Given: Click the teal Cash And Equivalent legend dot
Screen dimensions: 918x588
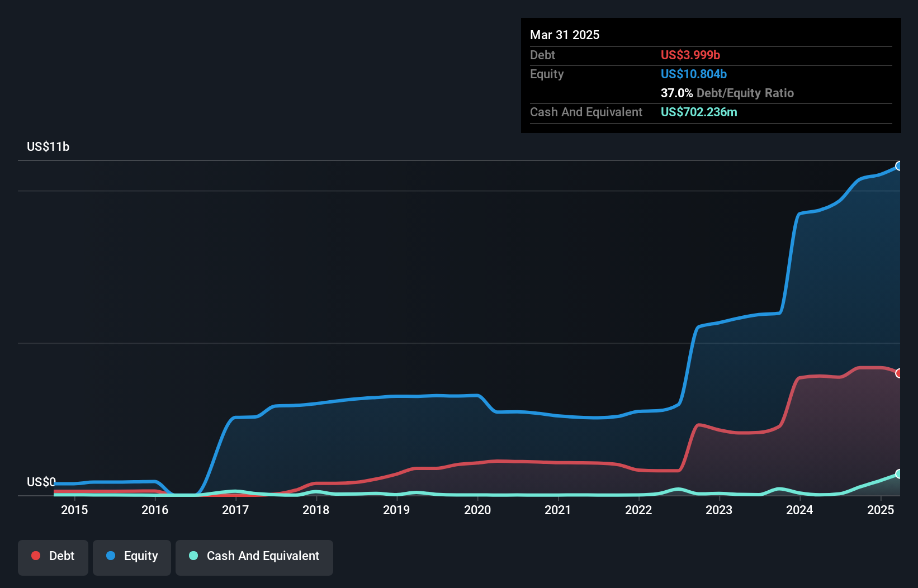Looking at the screenshot, I should (x=193, y=556).
